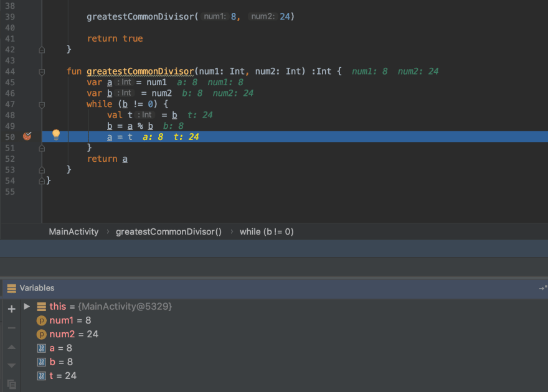Click the breakpoint icon on line 50
The height and width of the screenshot is (392, 548).
[x=27, y=136]
